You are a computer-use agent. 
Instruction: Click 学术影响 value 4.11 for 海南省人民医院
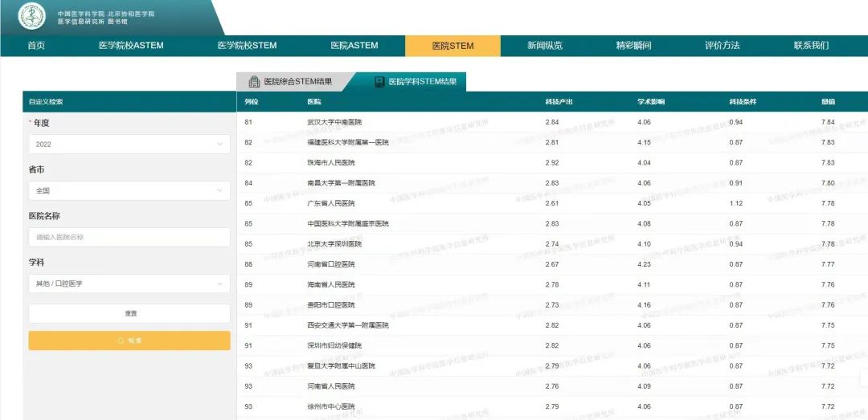644,284
